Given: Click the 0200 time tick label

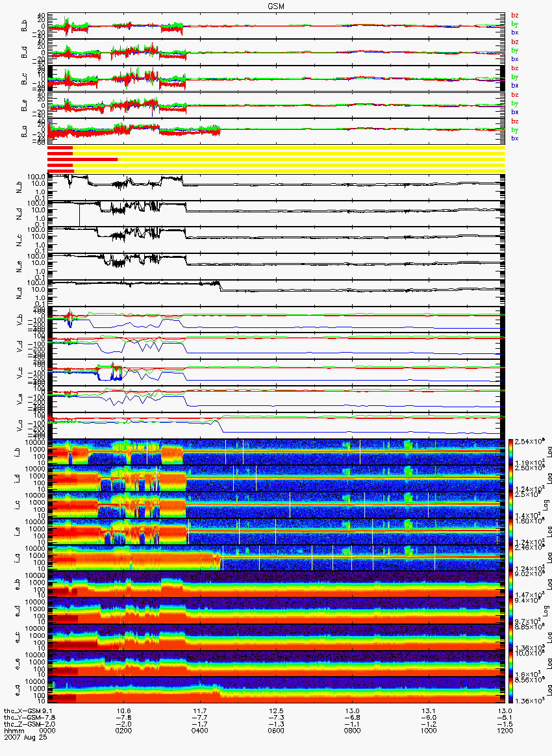Looking at the screenshot, I should pos(124,731).
